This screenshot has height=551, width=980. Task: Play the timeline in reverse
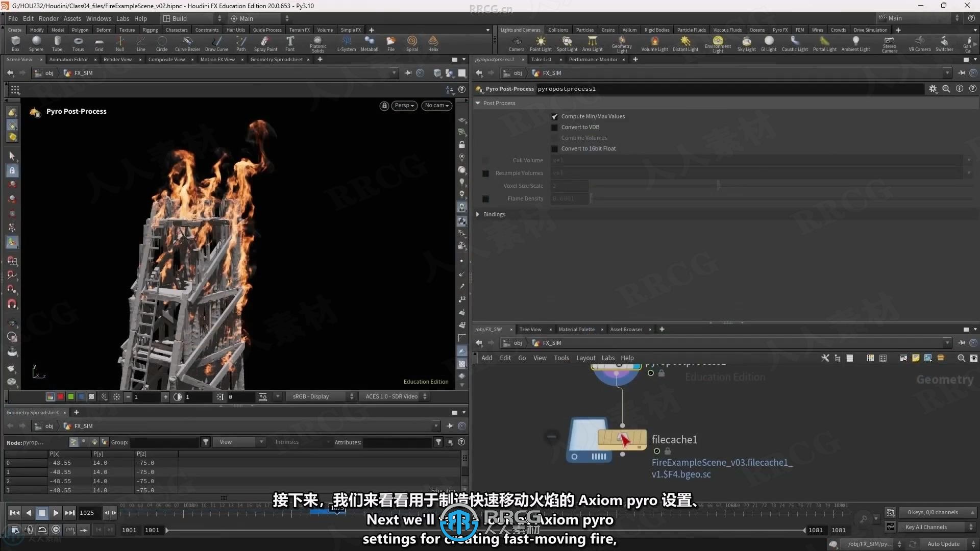coord(29,513)
